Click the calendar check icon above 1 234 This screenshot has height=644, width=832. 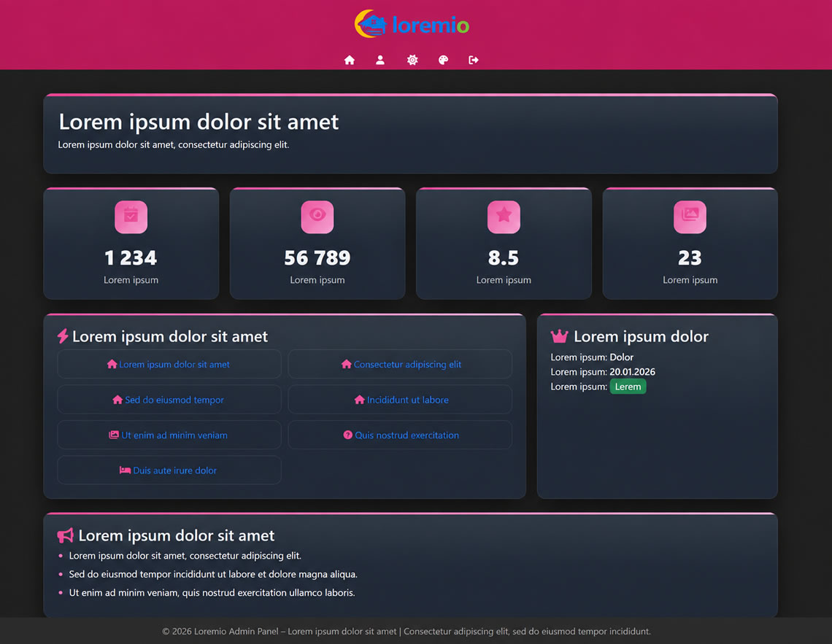[x=131, y=217]
